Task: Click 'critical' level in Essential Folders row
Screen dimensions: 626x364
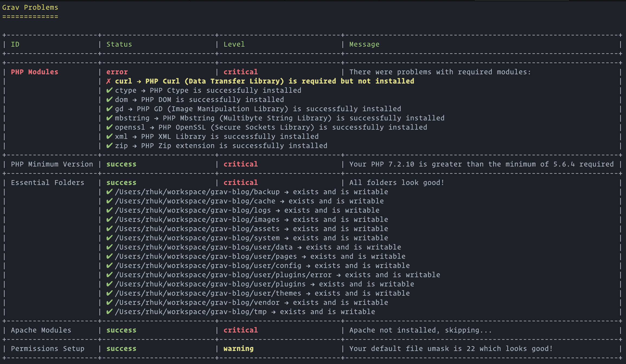Action: pos(241,183)
